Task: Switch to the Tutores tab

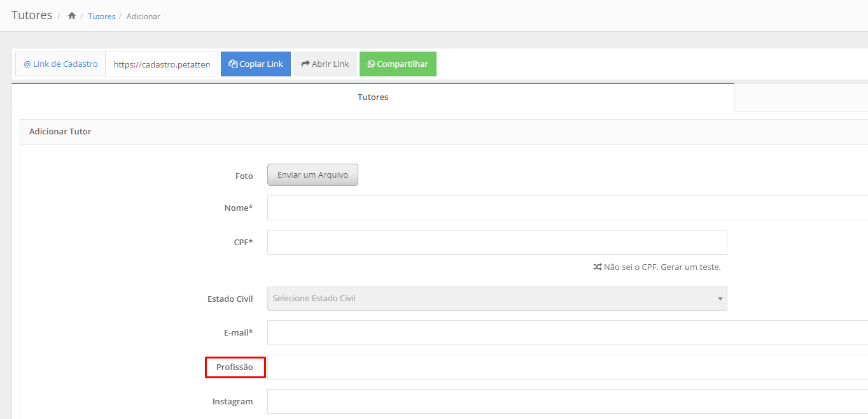Action: 372,97
